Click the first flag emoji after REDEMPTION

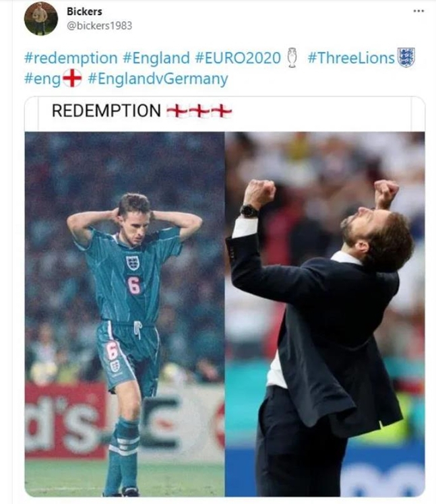pyautogui.click(x=177, y=112)
